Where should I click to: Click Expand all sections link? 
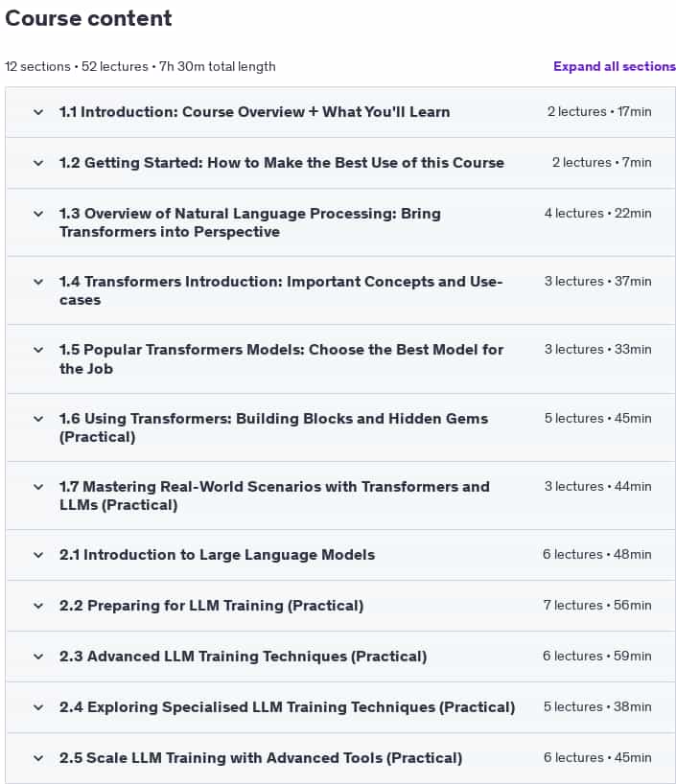coord(614,66)
